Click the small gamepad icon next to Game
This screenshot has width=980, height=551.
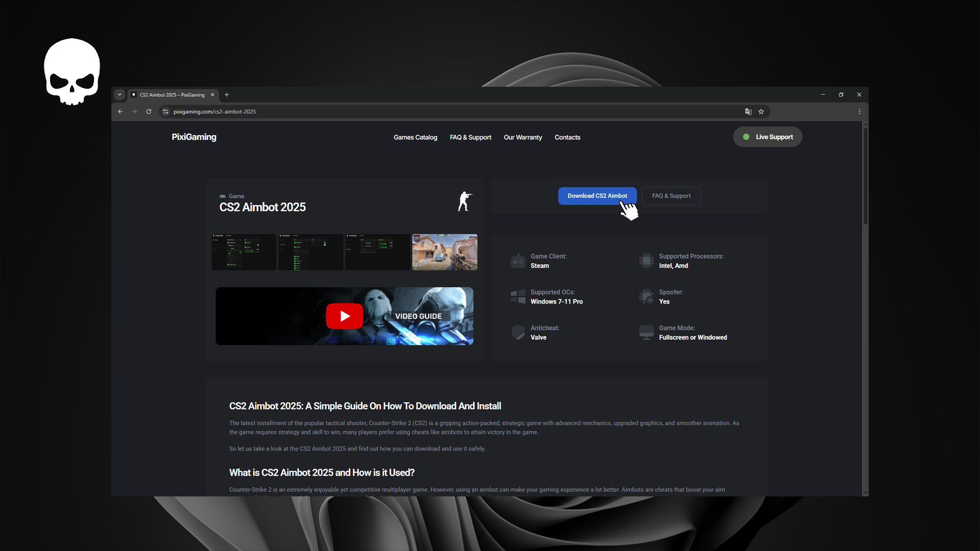[223, 196]
